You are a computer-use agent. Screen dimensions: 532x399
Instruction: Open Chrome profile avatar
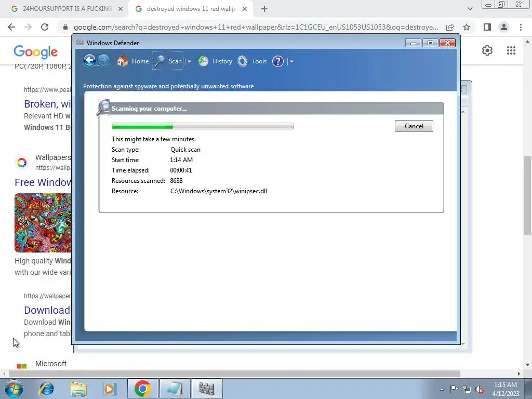click(504, 27)
